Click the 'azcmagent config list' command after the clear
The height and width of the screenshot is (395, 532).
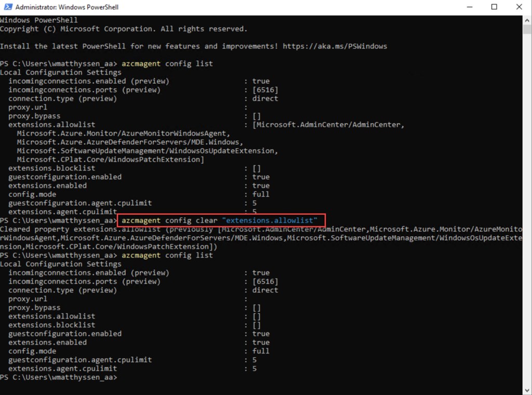pyautogui.click(x=167, y=255)
